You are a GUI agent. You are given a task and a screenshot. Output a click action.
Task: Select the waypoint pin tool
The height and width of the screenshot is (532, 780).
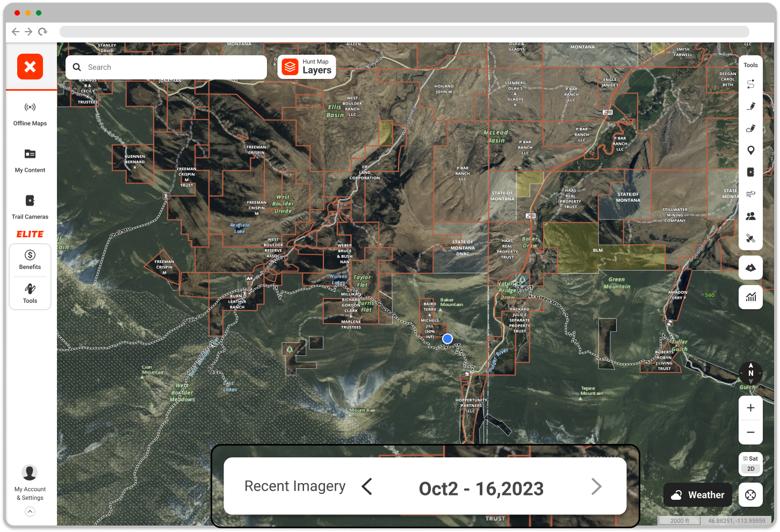(x=750, y=150)
